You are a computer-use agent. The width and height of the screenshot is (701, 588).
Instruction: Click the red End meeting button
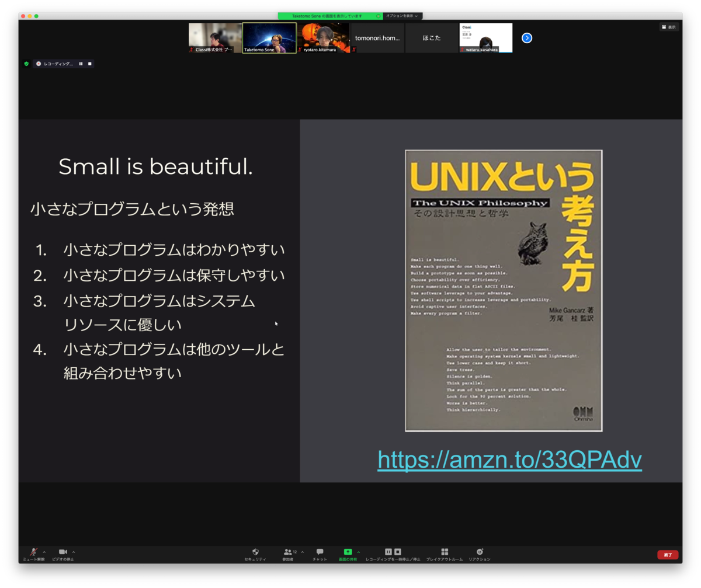pyautogui.click(x=668, y=555)
